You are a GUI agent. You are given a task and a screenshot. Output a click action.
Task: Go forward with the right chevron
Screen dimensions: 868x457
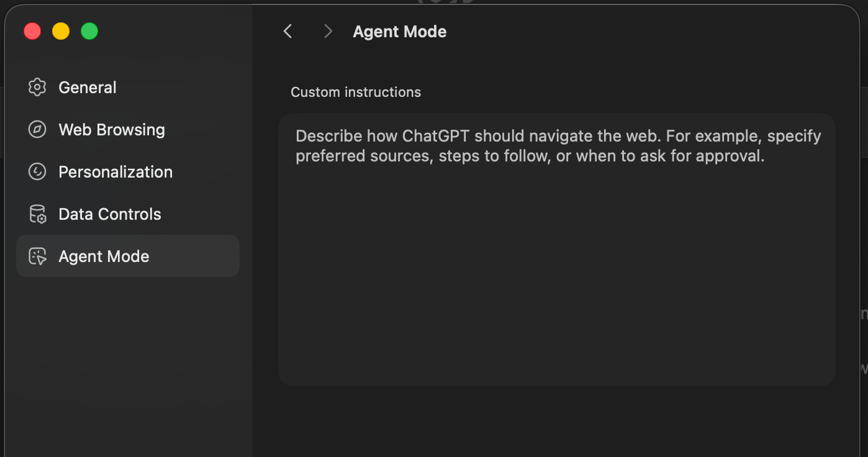coord(328,32)
